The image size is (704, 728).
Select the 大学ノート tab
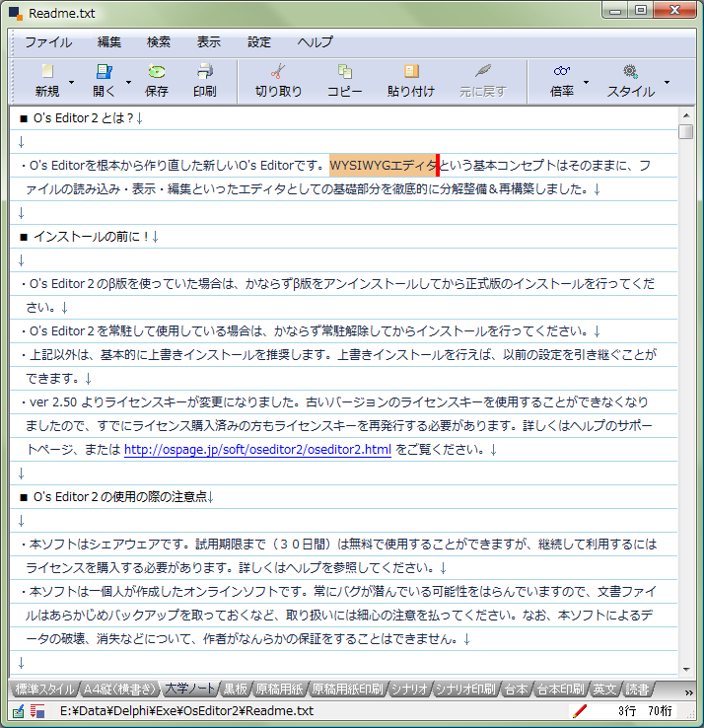pyautogui.click(x=190, y=689)
